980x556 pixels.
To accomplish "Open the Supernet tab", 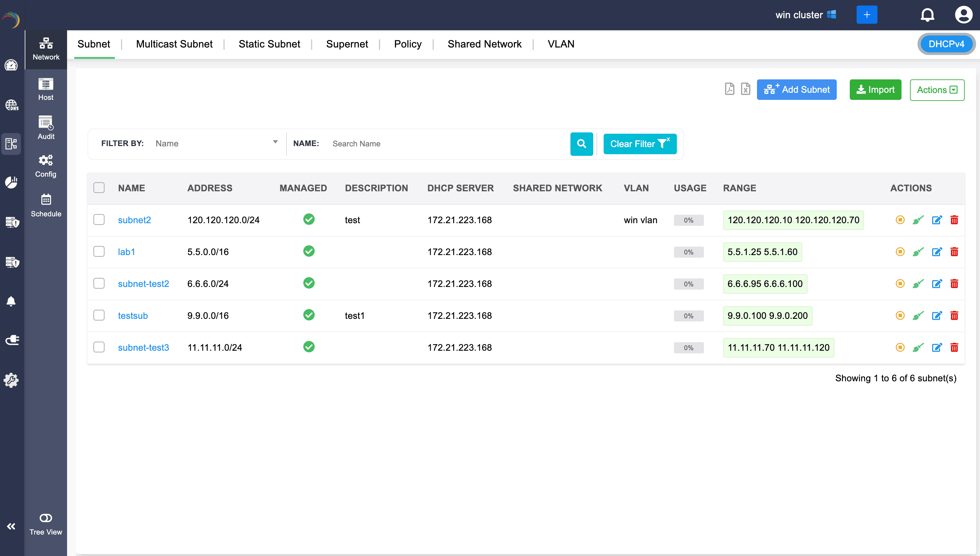I will [x=347, y=44].
